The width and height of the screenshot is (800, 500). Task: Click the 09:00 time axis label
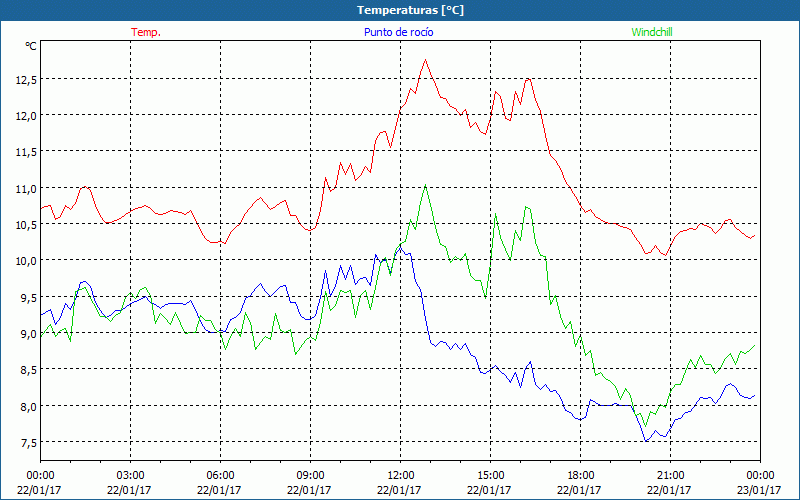pos(310,476)
